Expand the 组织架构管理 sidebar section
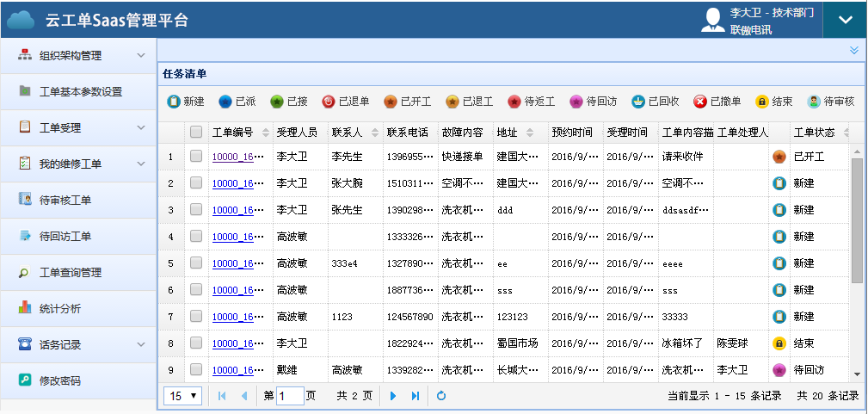 point(141,56)
